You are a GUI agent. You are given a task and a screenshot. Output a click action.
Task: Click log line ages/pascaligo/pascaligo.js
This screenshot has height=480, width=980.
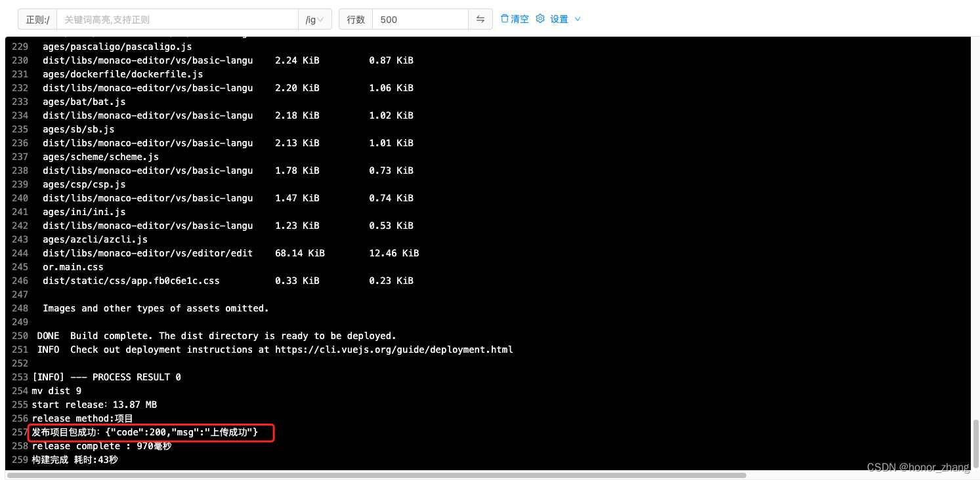[x=117, y=47]
